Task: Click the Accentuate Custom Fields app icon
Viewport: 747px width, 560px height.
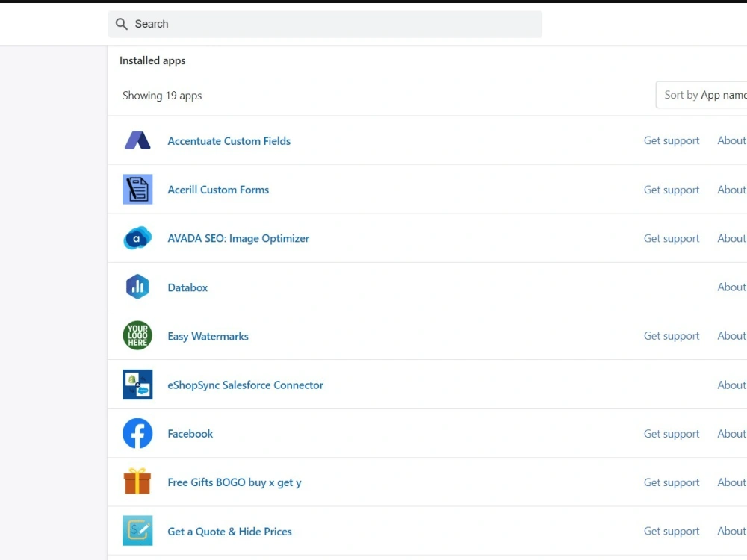Action: point(137,140)
